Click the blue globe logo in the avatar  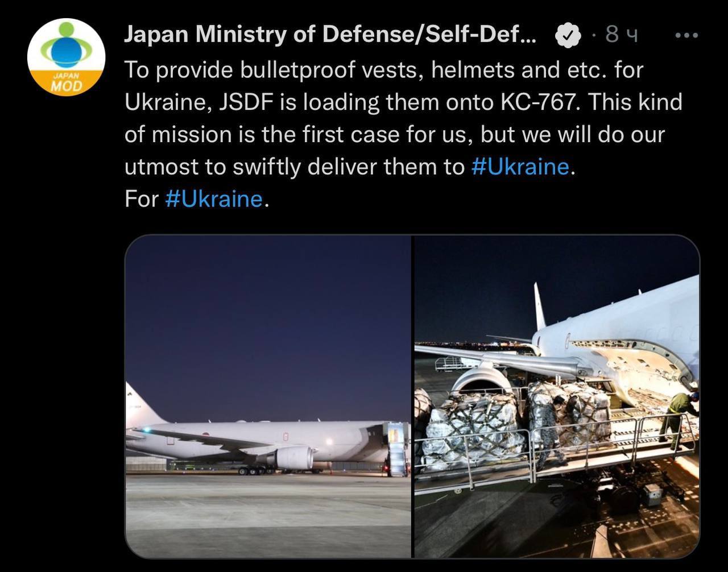tap(67, 49)
